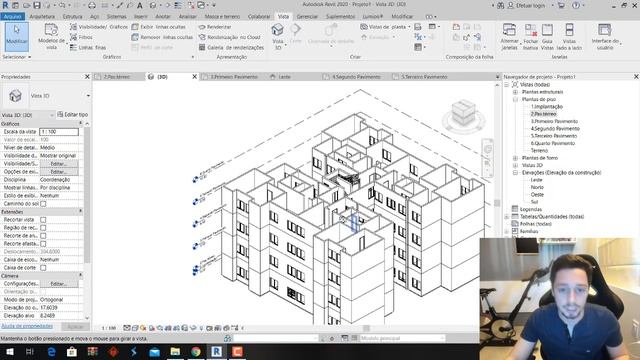The width and height of the screenshot is (640, 360).
Task: Collapse Gráficos properties section
Action: coord(80,123)
